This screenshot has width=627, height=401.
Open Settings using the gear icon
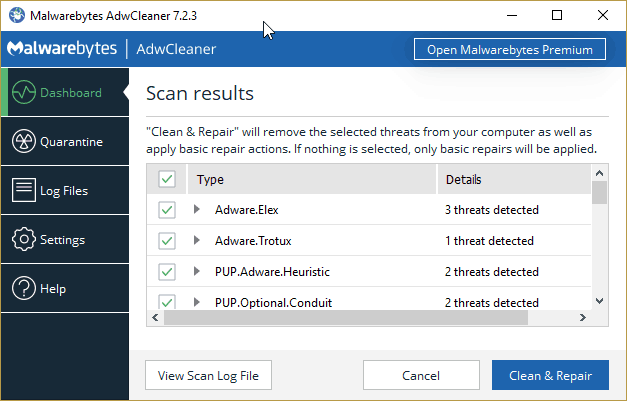coord(24,239)
